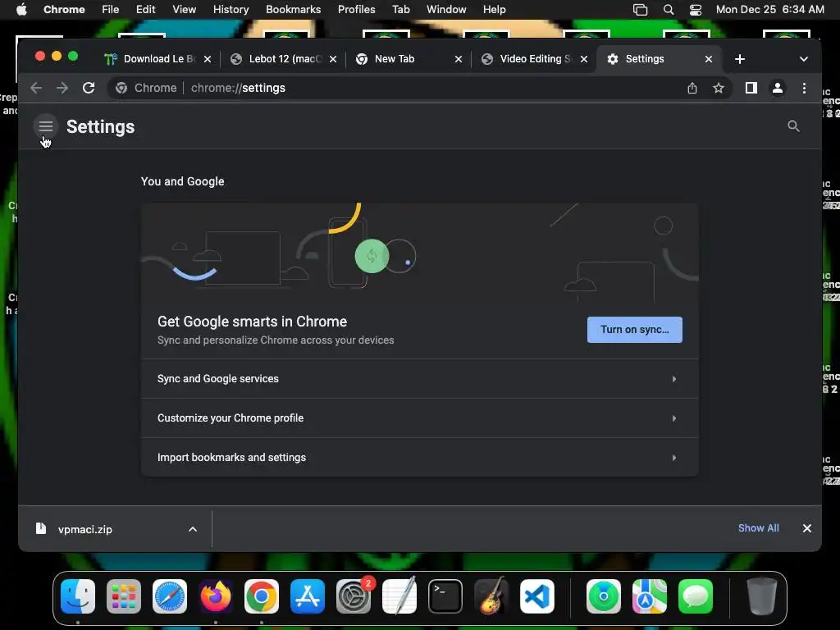The height and width of the screenshot is (630, 840).
Task: Close the downloads bar
Action: click(x=807, y=528)
